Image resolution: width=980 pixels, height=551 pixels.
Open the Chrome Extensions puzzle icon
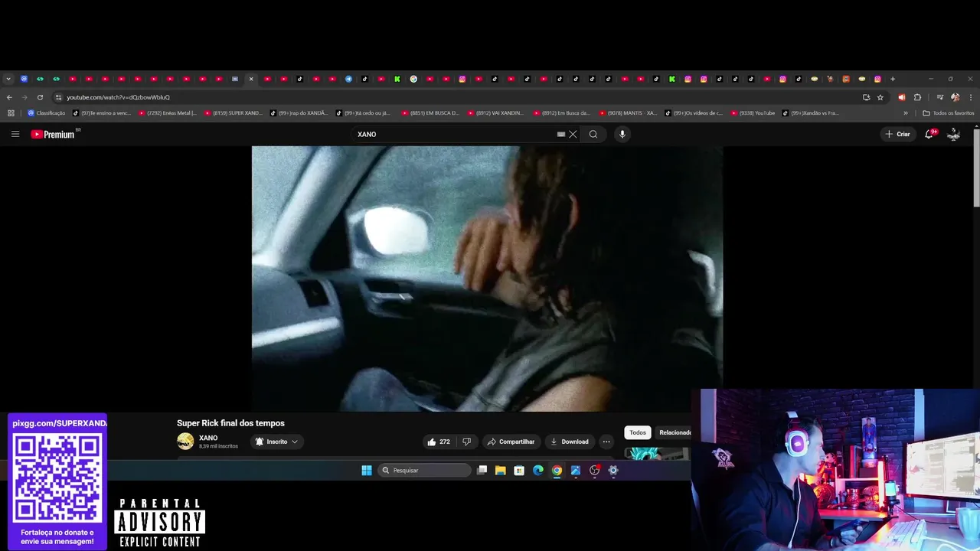click(917, 97)
